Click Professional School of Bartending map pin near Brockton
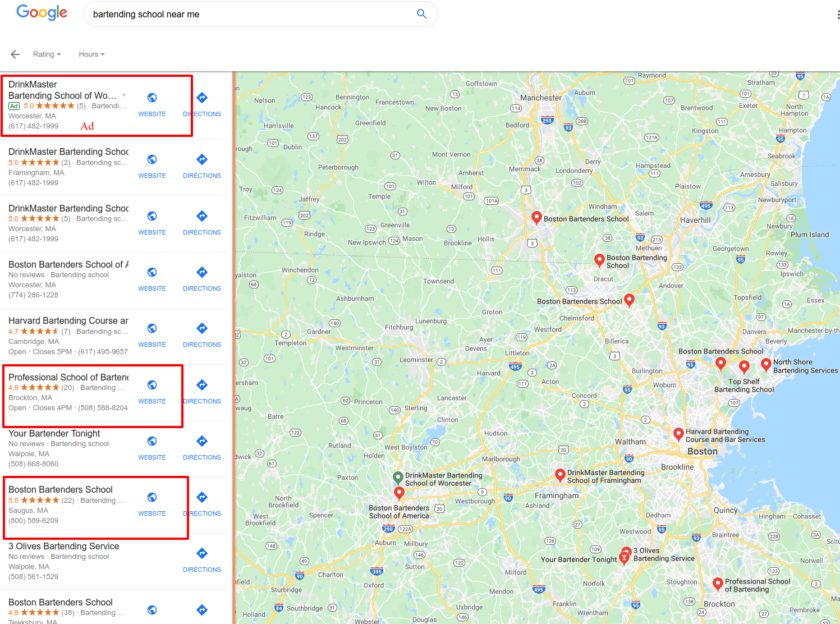Viewport: 840px width, 624px height. pos(717,584)
